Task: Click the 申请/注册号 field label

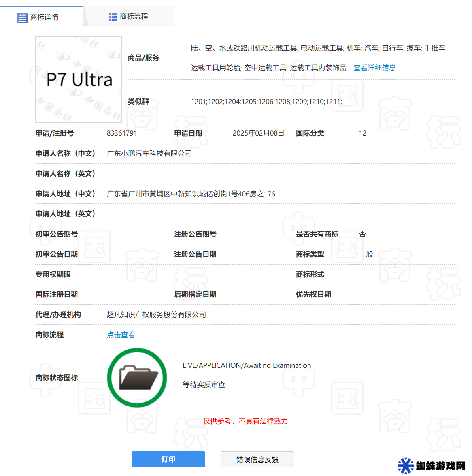Action: (x=55, y=133)
